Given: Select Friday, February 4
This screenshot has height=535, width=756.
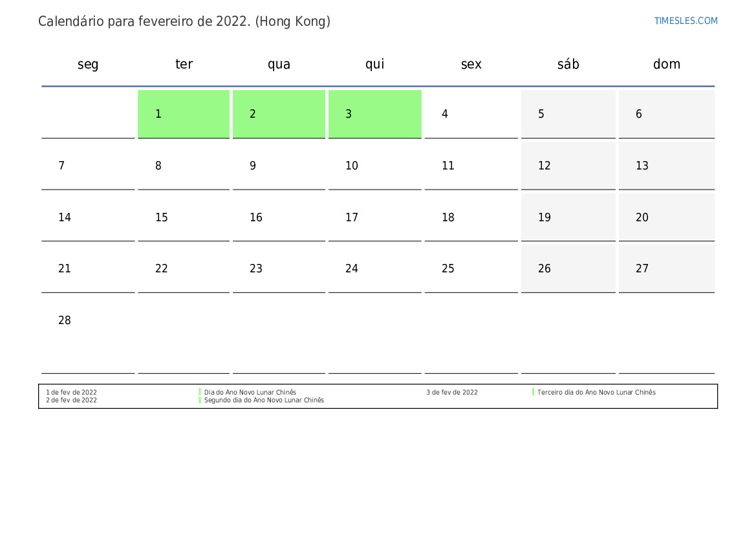Looking at the screenshot, I should pyautogui.click(x=471, y=114).
